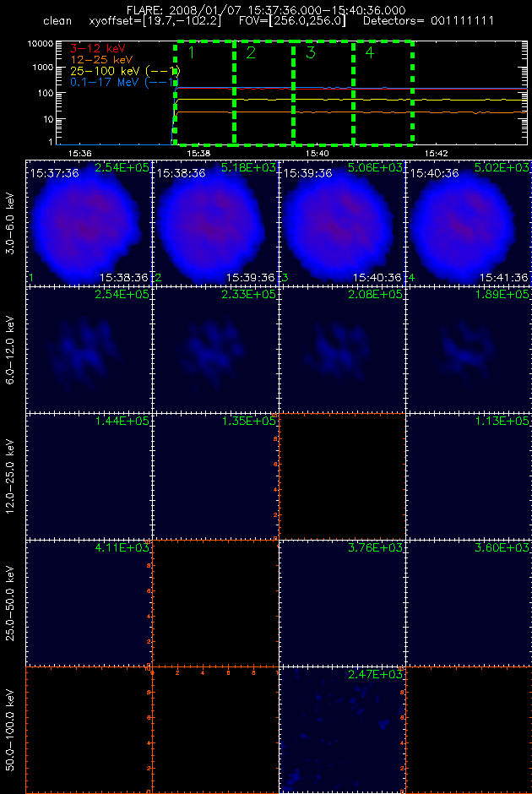Select the yellow 25-100 keV legend entry
Image resolution: width=532 pixels, height=794 pixels.
[x=125, y=70]
